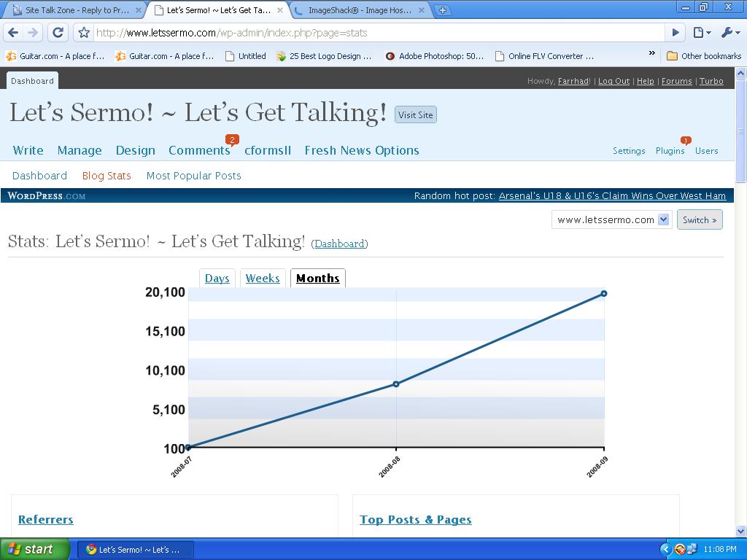Switch to the ImageShack tab
The height and width of the screenshot is (560, 747).
coord(360,10)
